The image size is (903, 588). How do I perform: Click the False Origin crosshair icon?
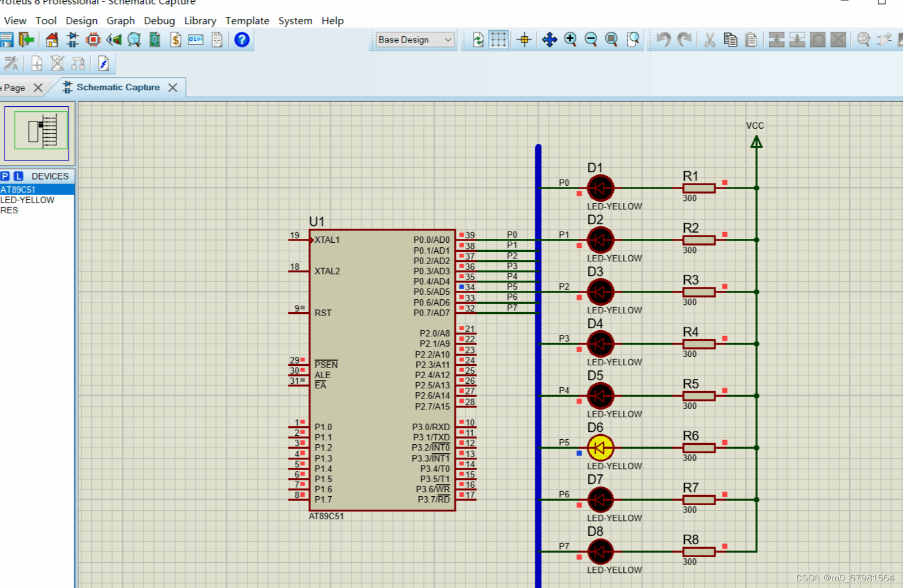(x=524, y=40)
